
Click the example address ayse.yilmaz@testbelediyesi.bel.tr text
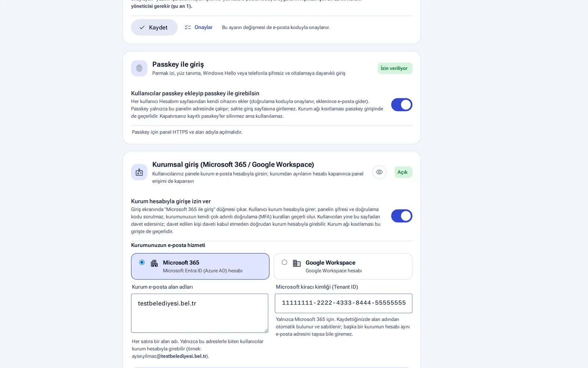[170, 356]
